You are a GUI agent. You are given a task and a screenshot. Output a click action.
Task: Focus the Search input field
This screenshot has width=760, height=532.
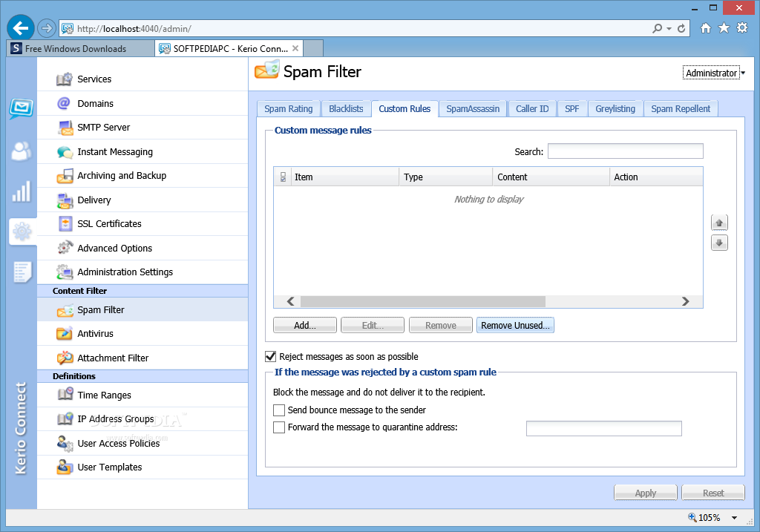coord(625,151)
